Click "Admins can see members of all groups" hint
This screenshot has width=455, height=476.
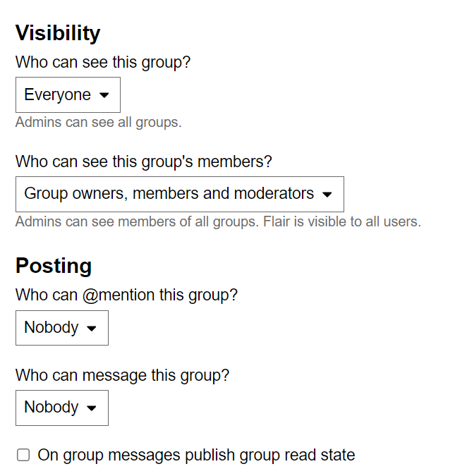[x=138, y=222]
